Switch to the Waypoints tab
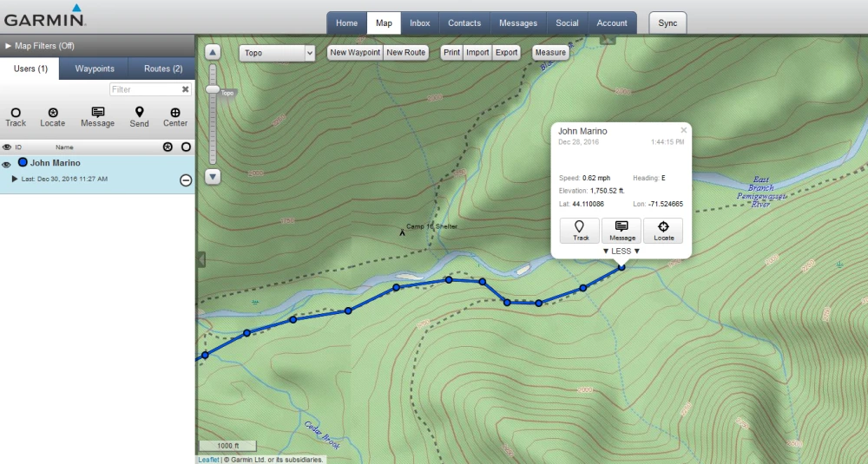Screen dimensions: 868x464 pyautogui.click(x=94, y=69)
